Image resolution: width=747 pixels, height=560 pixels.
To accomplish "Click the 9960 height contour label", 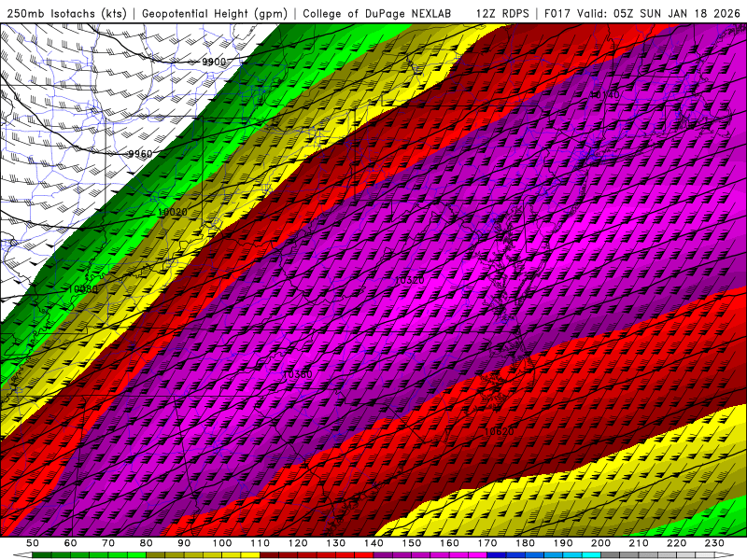I will [140, 154].
